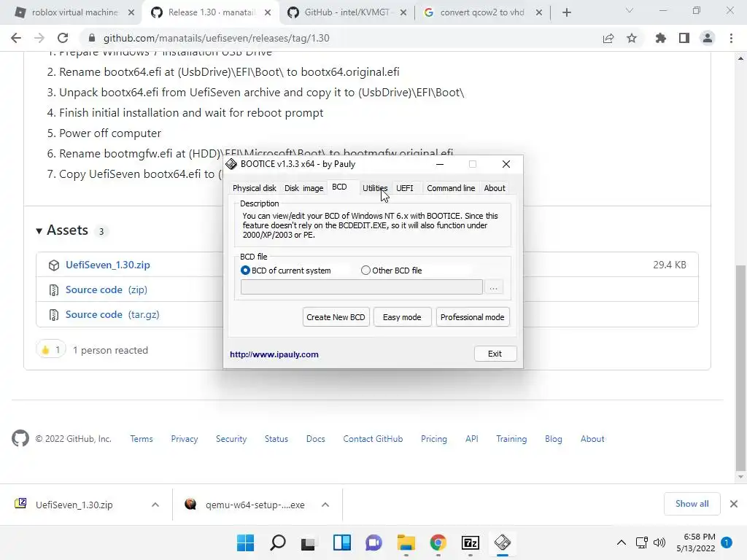Close the downloads bar with X

tap(734, 504)
